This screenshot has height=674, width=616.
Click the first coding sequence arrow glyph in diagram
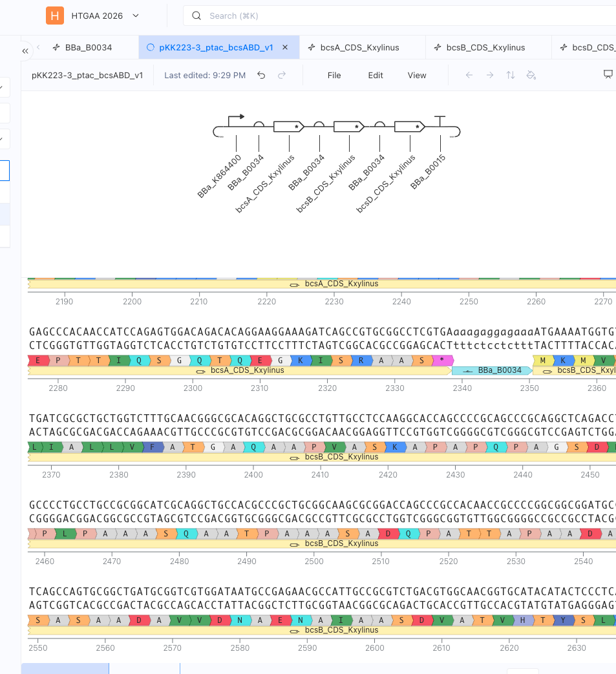coord(289,127)
